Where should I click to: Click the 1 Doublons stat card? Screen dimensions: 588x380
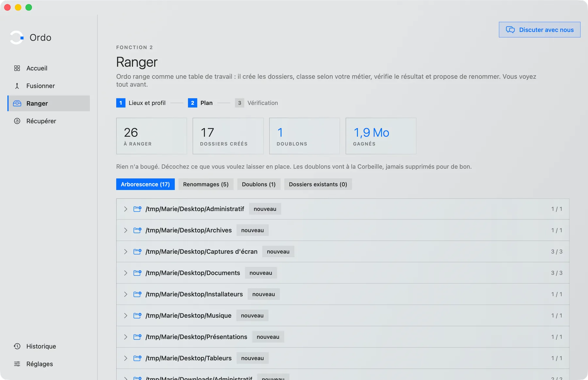(x=304, y=136)
